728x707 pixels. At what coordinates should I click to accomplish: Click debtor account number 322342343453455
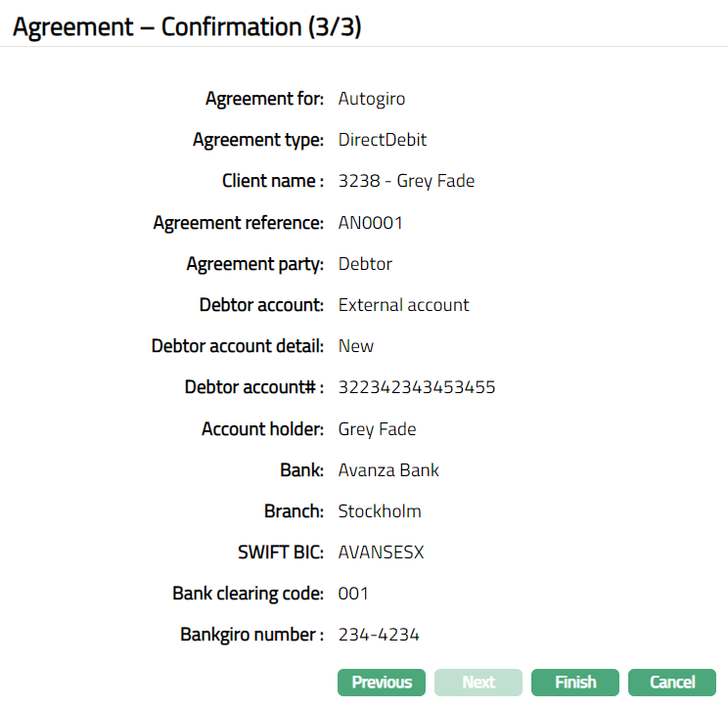coord(417,387)
